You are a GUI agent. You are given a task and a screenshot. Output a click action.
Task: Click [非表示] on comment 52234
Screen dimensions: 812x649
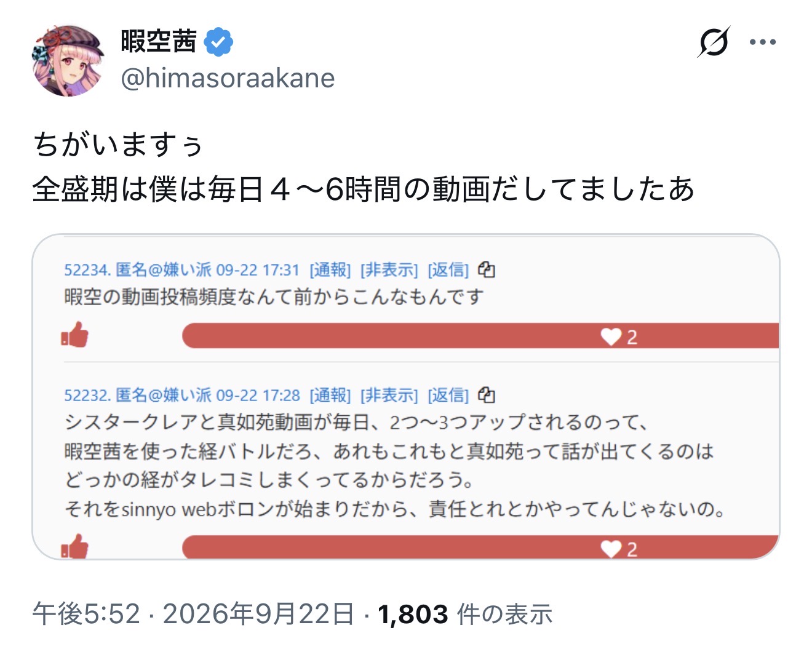(389, 270)
